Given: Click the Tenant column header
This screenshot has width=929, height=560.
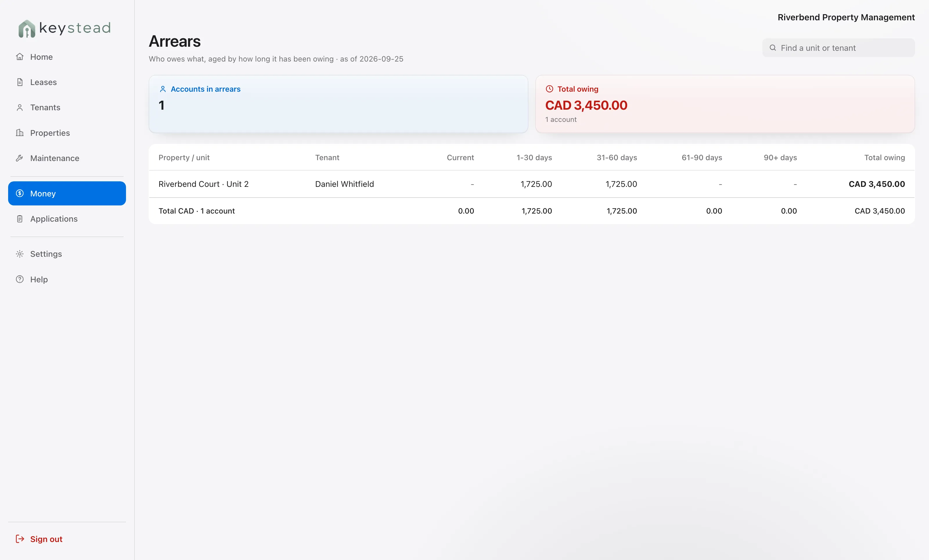Looking at the screenshot, I should pyautogui.click(x=327, y=158).
